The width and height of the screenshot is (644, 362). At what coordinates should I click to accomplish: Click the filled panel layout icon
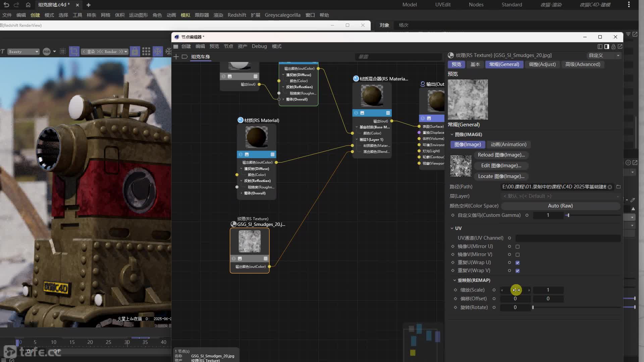(606, 47)
